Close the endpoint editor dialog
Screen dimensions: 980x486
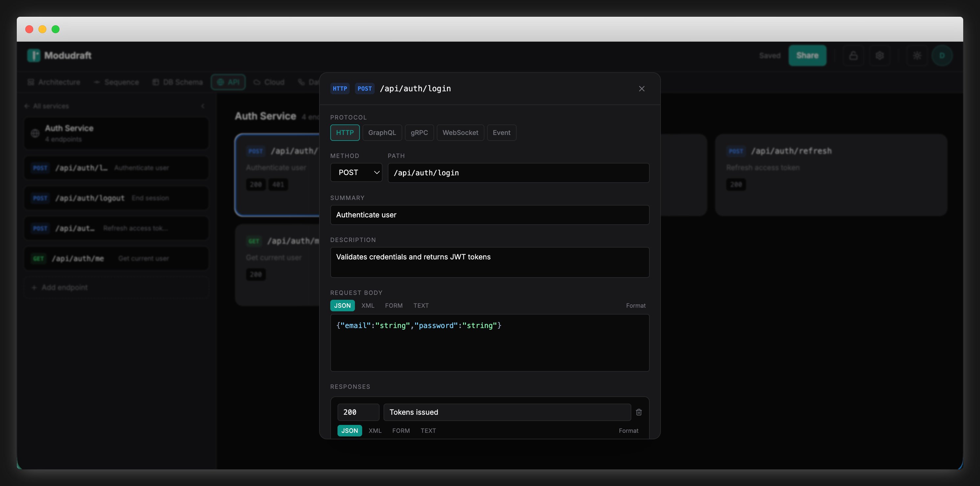tap(642, 89)
